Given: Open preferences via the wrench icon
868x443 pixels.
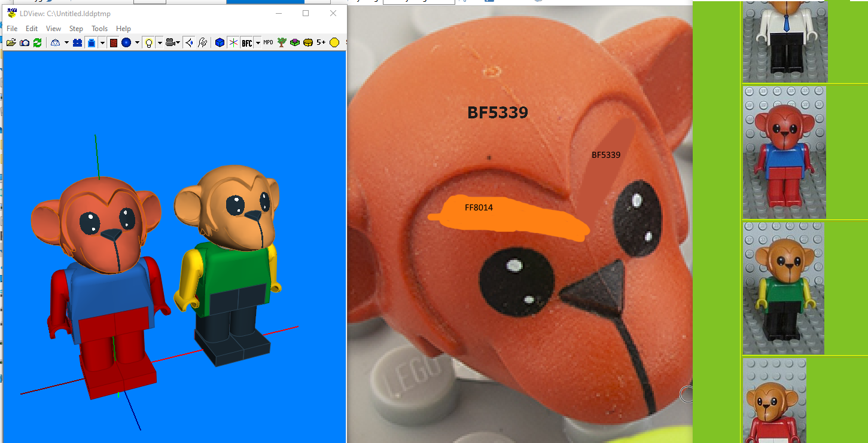Looking at the screenshot, I should point(202,42).
